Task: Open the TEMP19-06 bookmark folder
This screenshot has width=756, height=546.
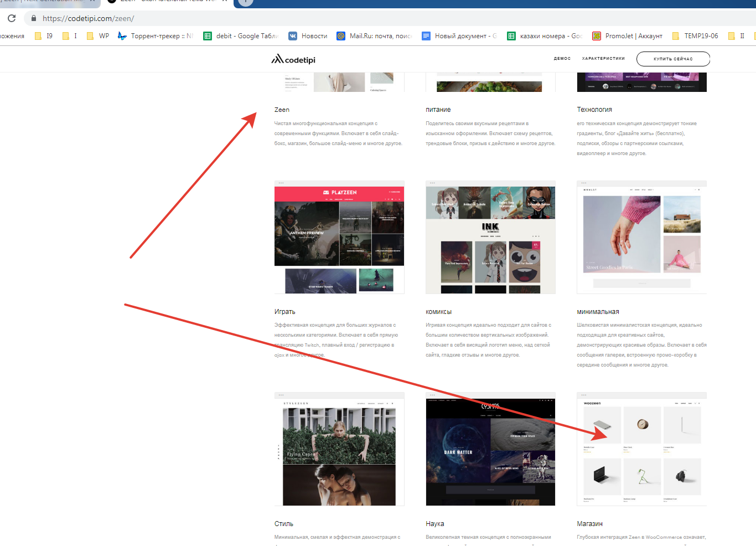Action: 695,36
